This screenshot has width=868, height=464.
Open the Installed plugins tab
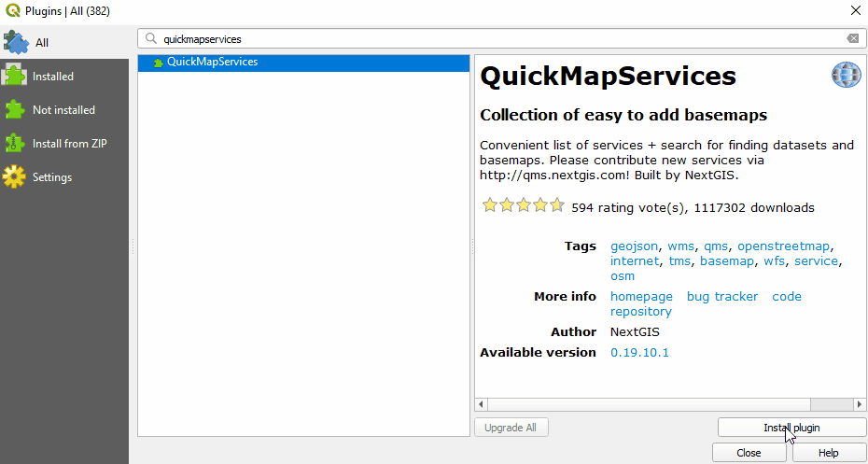click(64, 77)
